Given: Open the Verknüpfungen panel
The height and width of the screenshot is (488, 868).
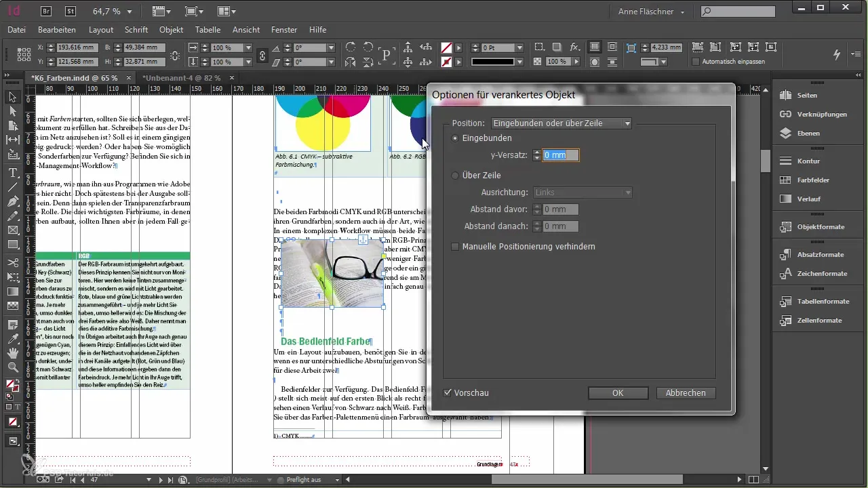Looking at the screenshot, I should click(x=822, y=115).
